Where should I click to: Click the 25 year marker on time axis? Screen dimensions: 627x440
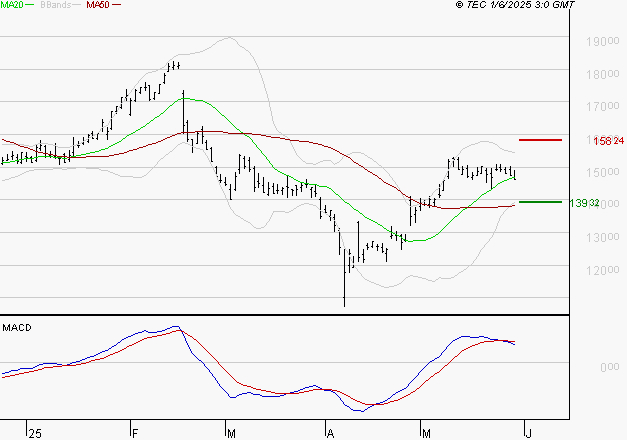(x=36, y=433)
